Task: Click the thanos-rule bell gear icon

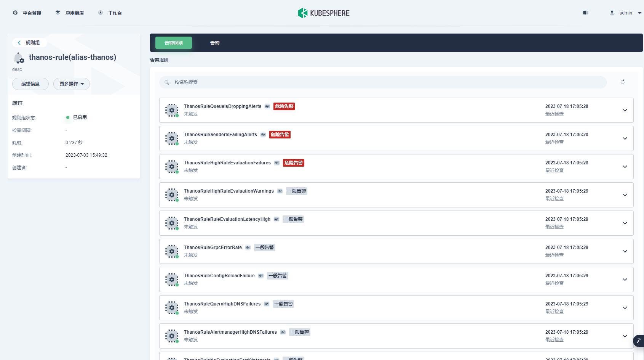Action: tap(19, 58)
